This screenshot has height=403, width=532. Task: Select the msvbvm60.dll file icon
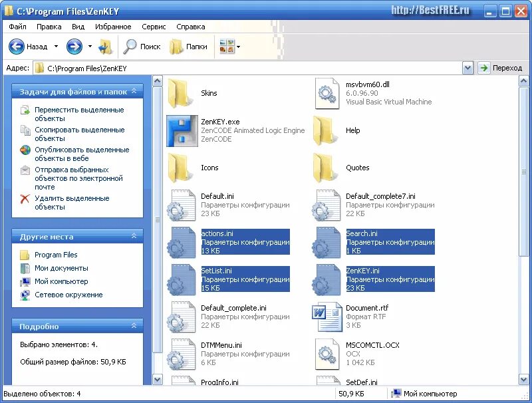pyautogui.click(x=327, y=94)
